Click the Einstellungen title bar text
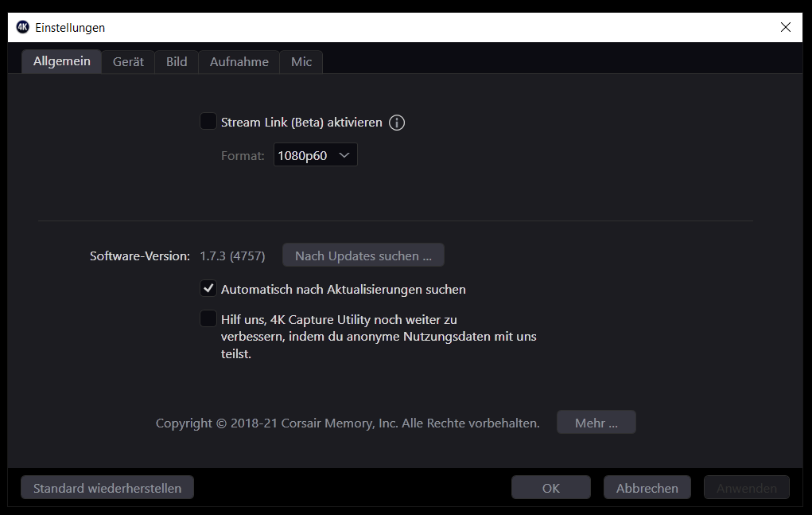Screen dimensions: 812x515 70,27
